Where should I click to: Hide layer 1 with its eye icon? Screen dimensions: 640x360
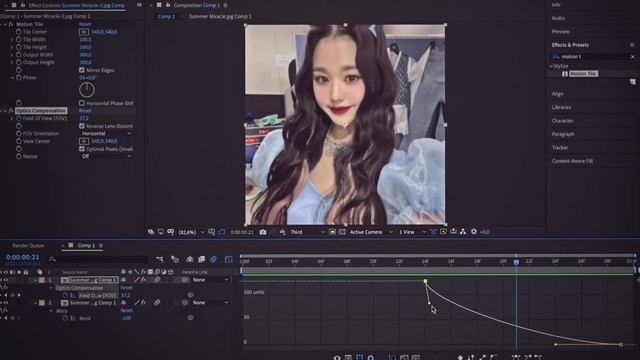pyautogui.click(x=6, y=280)
